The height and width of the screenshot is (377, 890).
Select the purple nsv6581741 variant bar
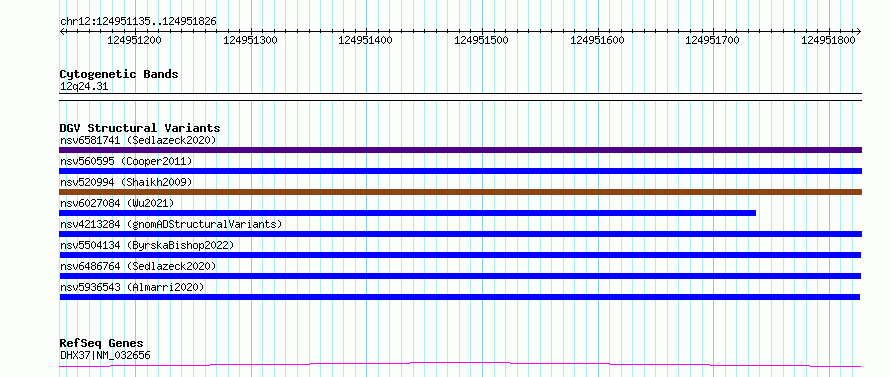(460, 150)
